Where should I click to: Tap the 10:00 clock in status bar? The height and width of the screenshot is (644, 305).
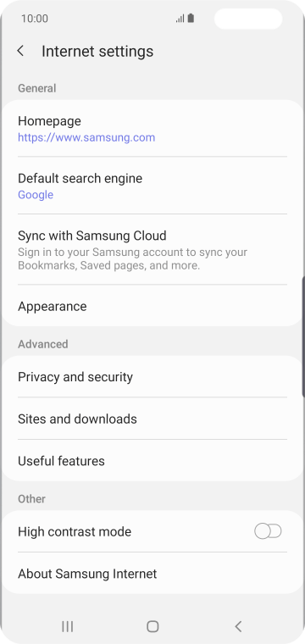35,19
